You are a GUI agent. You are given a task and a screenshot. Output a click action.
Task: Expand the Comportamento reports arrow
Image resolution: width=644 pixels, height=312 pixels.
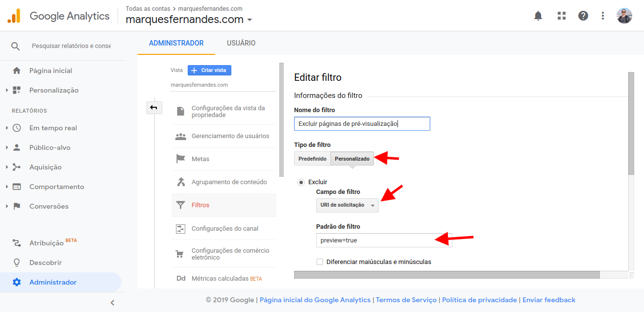click(7, 187)
